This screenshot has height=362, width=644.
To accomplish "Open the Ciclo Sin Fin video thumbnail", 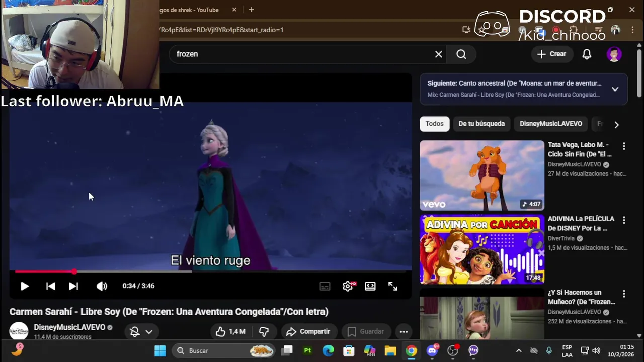I will coord(482,175).
